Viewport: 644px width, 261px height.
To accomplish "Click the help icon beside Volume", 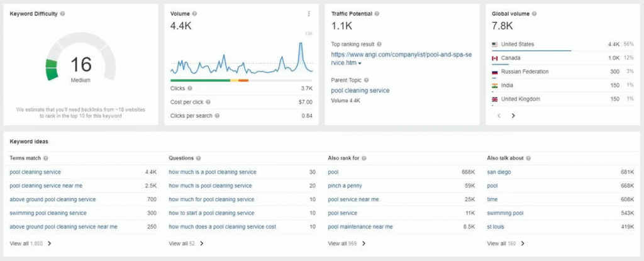I will pos(194,13).
